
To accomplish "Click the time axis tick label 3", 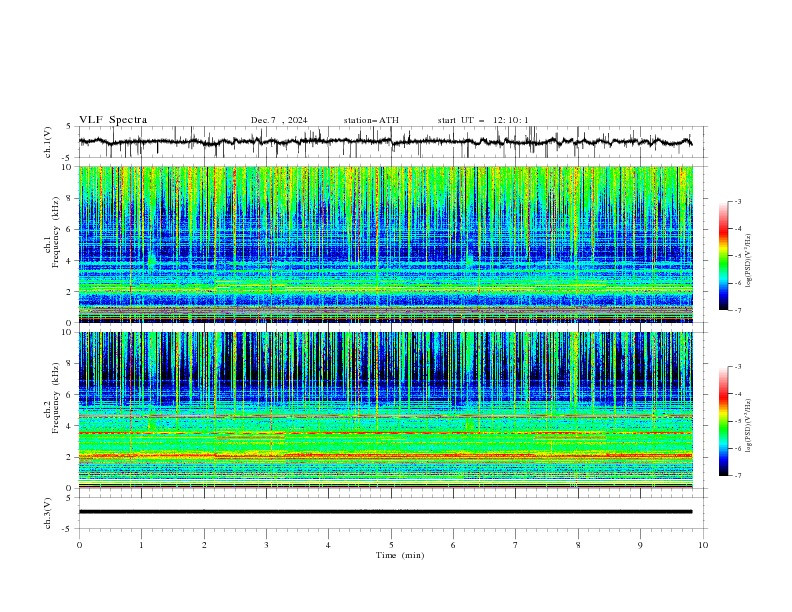I will [x=266, y=545].
